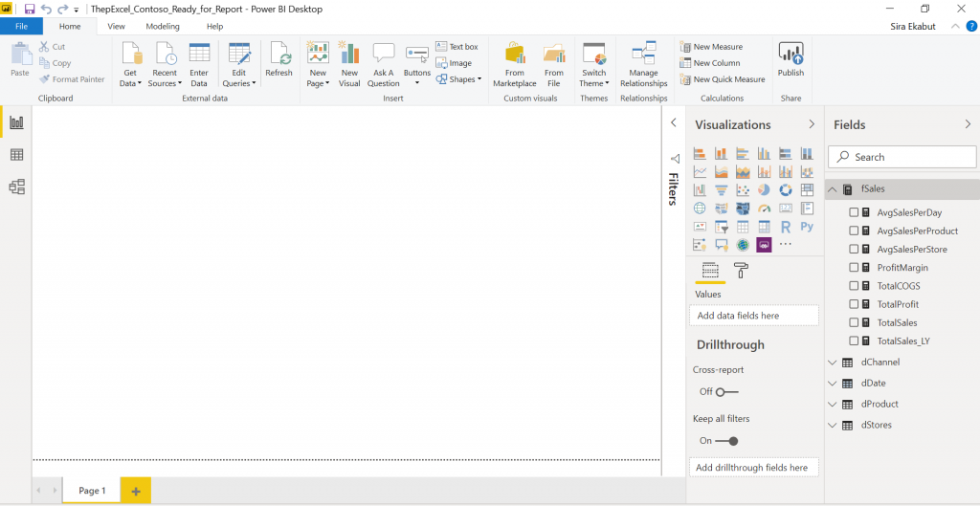Viewport: 980px width, 506px height.
Task: Check the ProfitMargin field
Action: pyautogui.click(x=854, y=268)
